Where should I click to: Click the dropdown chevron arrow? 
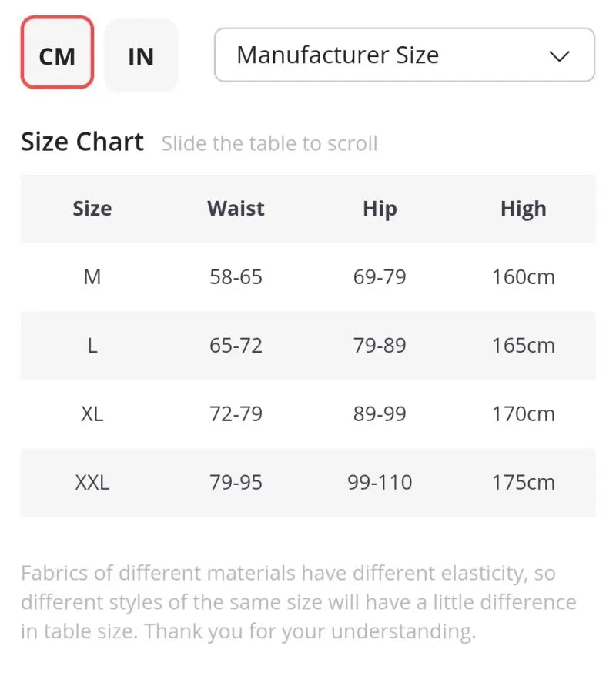point(560,55)
